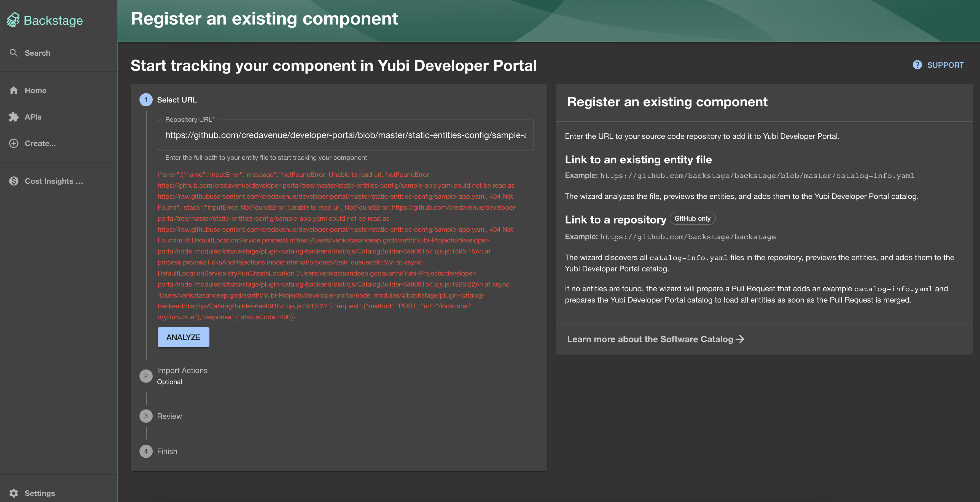Select Home in the sidebar menu

click(35, 90)
